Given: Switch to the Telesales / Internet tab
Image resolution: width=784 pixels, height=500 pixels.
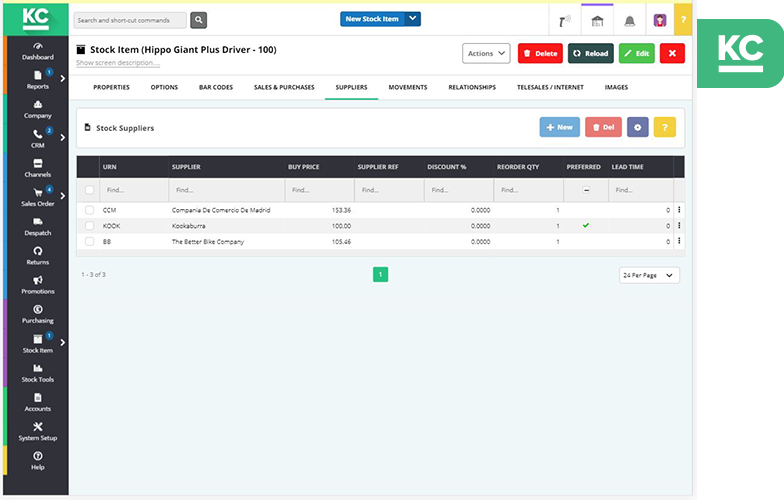Looking at the screenshot, I should point(550,88).
